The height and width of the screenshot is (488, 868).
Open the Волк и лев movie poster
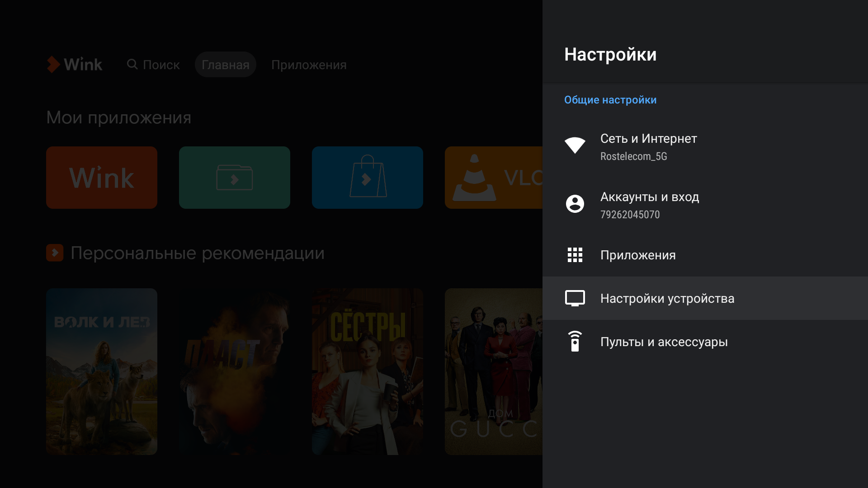[102, 371]
